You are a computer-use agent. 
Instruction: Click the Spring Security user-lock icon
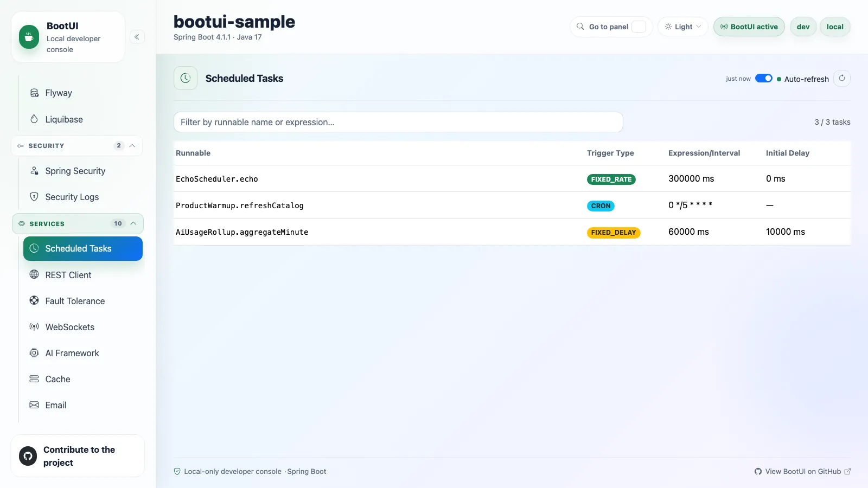[x=34, y=171]
